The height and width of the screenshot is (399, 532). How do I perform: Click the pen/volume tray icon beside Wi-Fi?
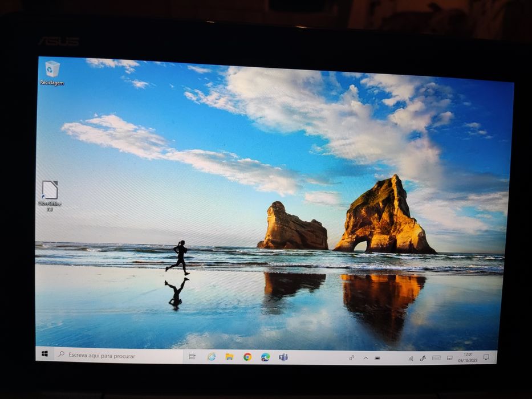tap(423, 359)
